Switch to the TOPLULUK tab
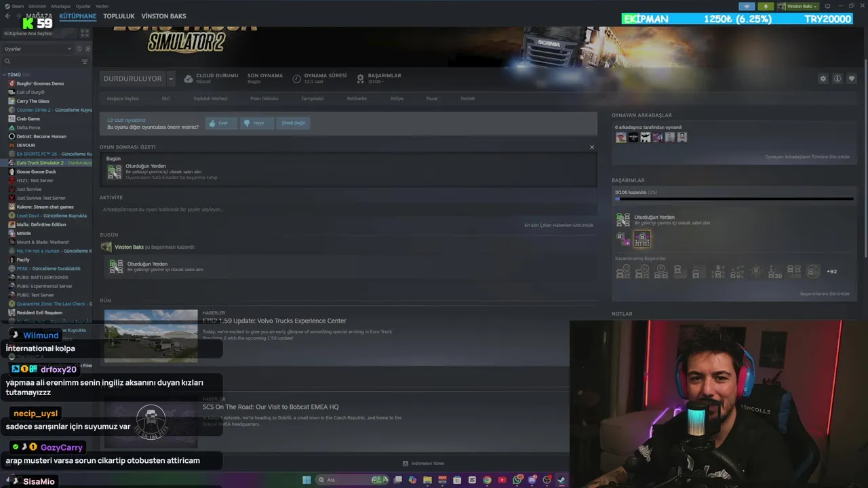Image resolution: width=868 pixels, height=488 pixels. 119,16
